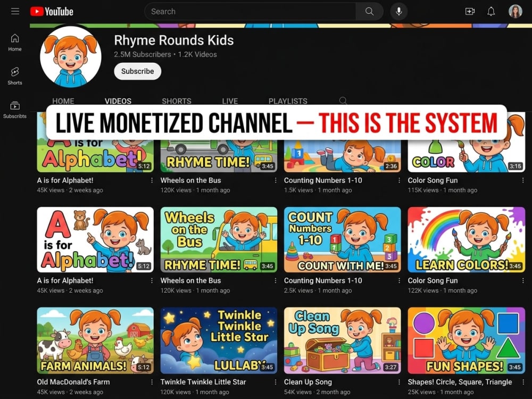Click the 2.5M Subscribers text

tap(143, 55)
